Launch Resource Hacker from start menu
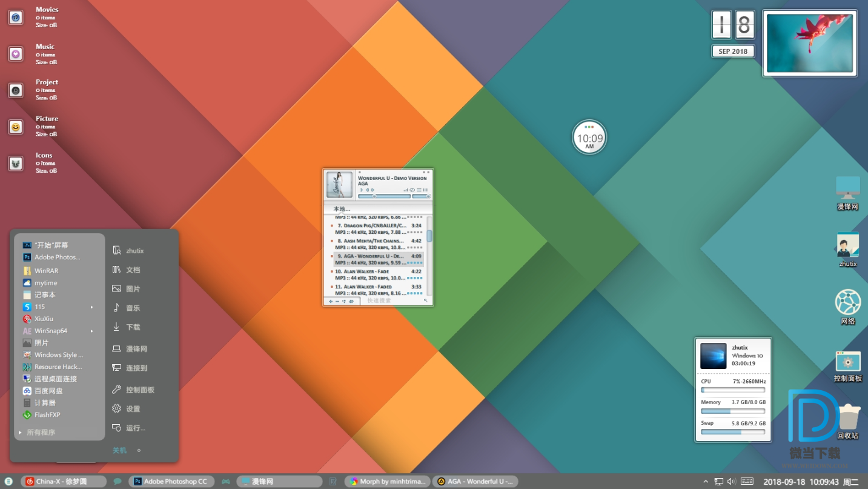 53,367
